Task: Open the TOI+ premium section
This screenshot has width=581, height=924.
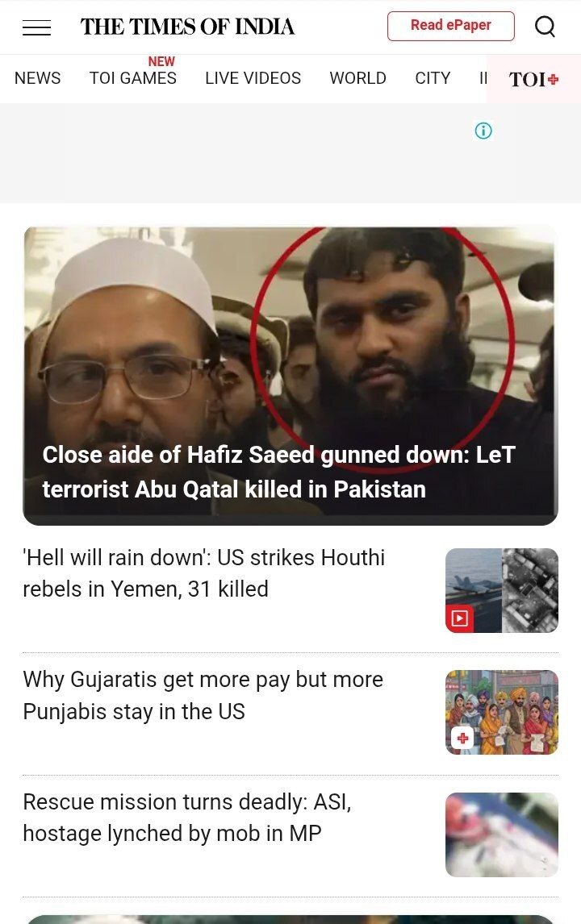Action: [533, 79]
